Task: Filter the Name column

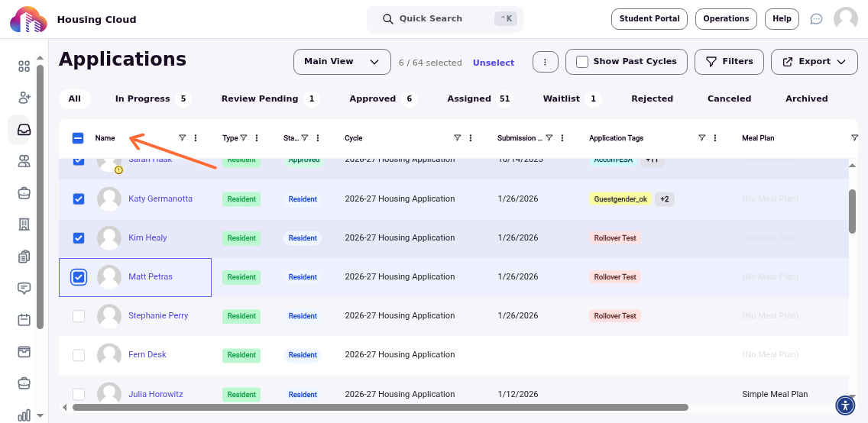Action: click(x=182, y=137)
